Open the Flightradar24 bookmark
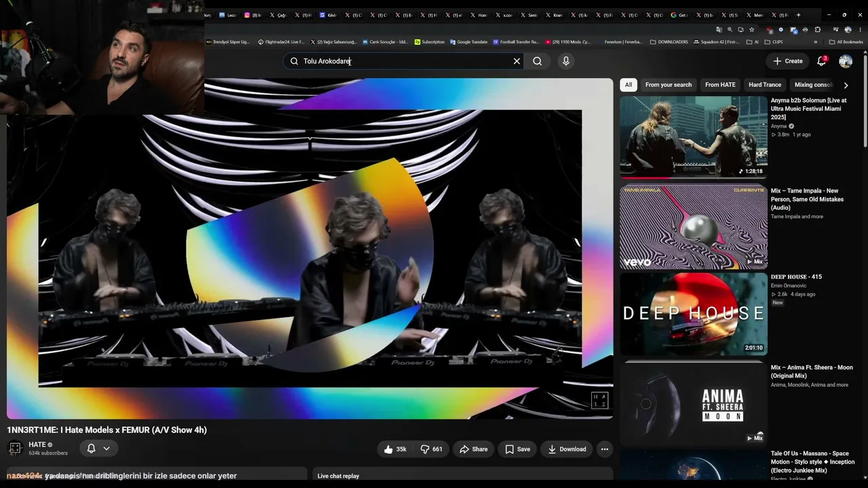This screenshot has width=868, height=488. pos(281,42)
